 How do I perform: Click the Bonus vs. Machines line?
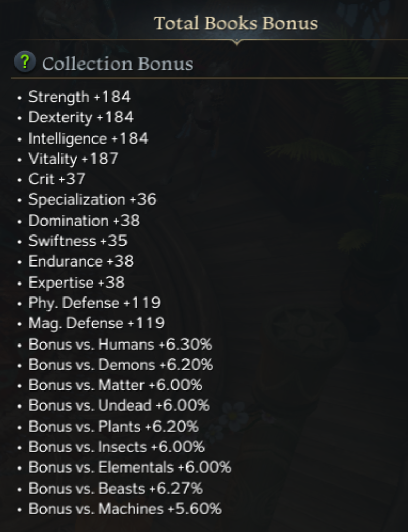[124, 509]
